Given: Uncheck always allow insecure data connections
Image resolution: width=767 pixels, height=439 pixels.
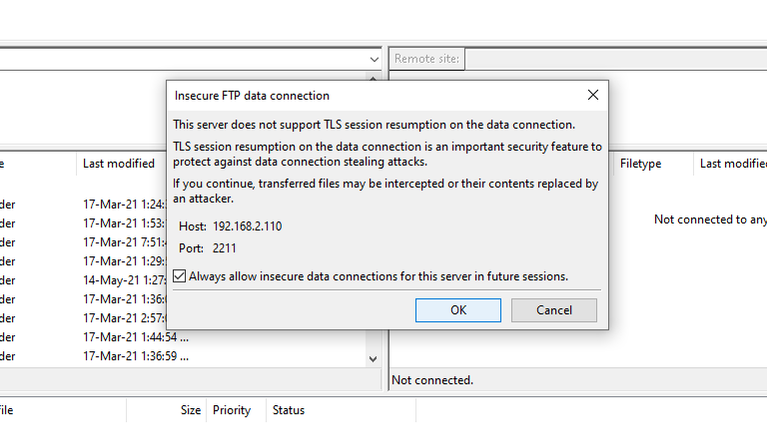Looking at the screenshot, I should (x=180, y=276).
